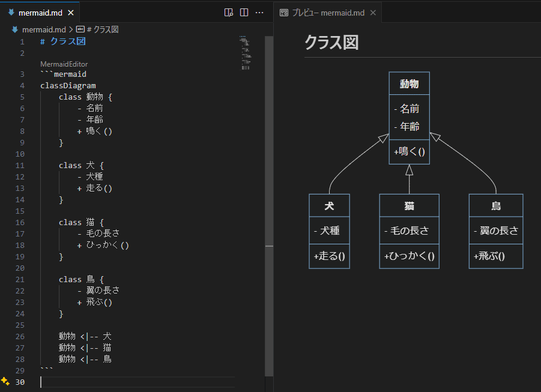Image resolution: width=541 pixels, height=392 pixels.
Task: Click 'class 犬 {' on line 11
Action: click(x=81, y=165)
